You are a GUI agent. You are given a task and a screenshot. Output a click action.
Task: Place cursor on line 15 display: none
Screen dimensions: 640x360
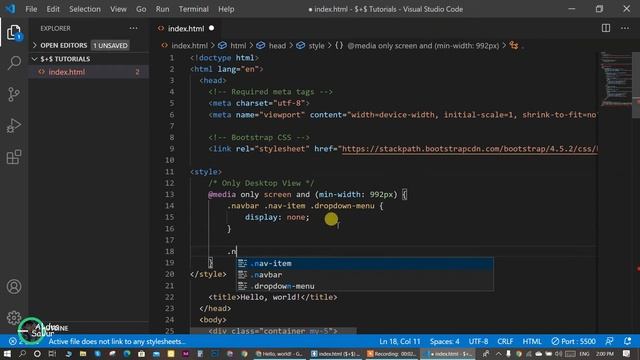click(x=277, y=217)
